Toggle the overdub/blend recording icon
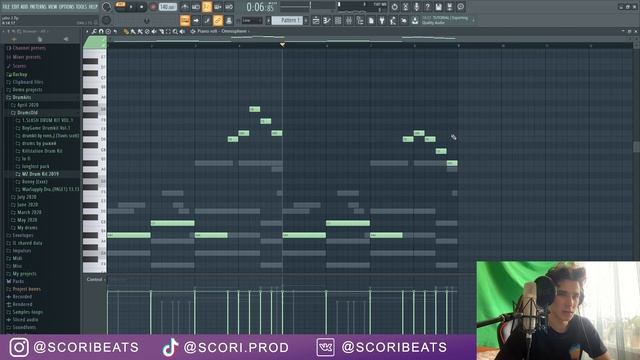This screenshot has height=360, width=640. [218, 7]
